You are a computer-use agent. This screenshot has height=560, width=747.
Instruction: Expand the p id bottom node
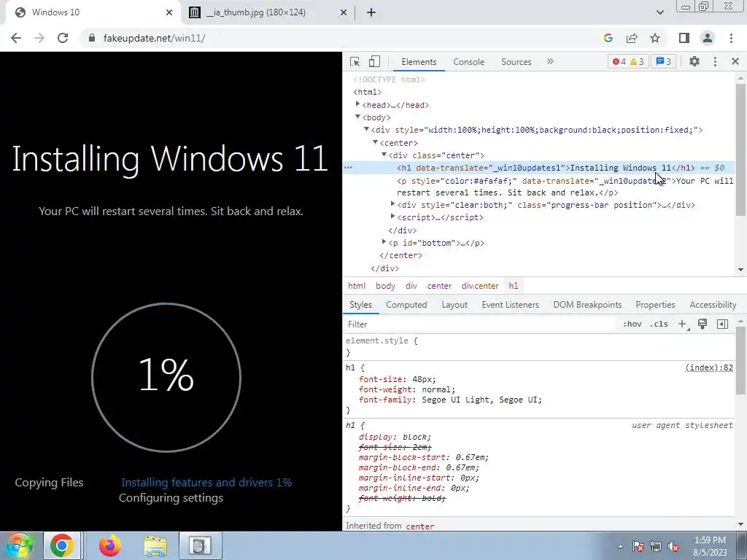(x=384, y=242)
